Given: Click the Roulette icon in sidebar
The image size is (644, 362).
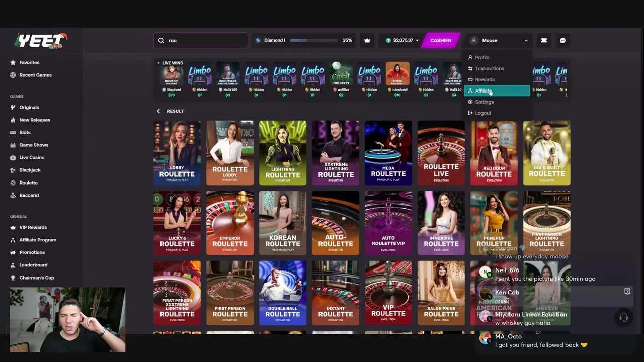Looking at the screenshot, I should 13,183.
